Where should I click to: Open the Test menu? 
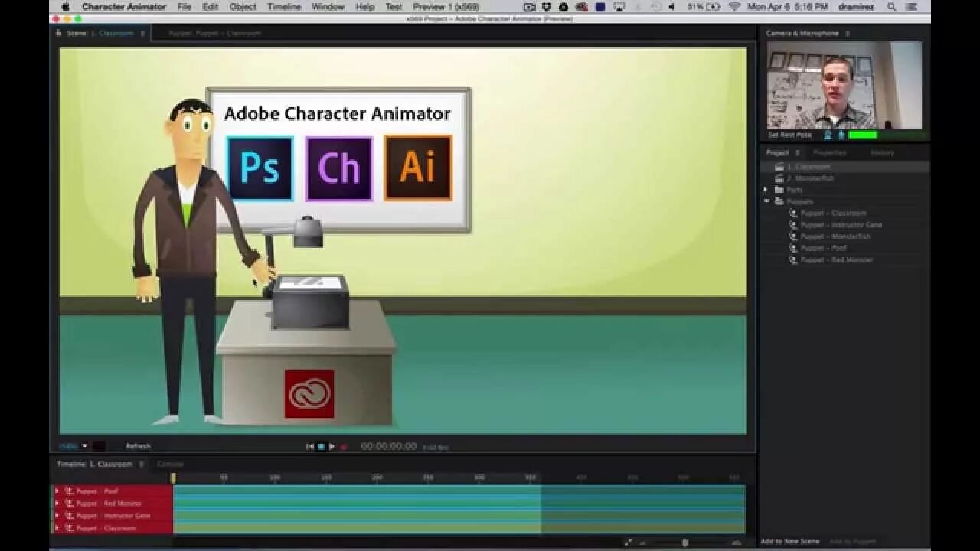pyautogui.click(x=394, y=7)
